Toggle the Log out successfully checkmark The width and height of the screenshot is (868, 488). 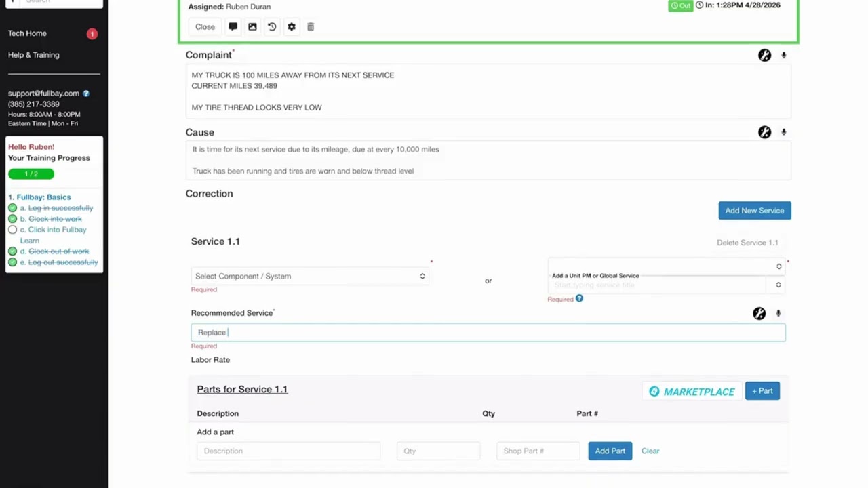(12, 262)
